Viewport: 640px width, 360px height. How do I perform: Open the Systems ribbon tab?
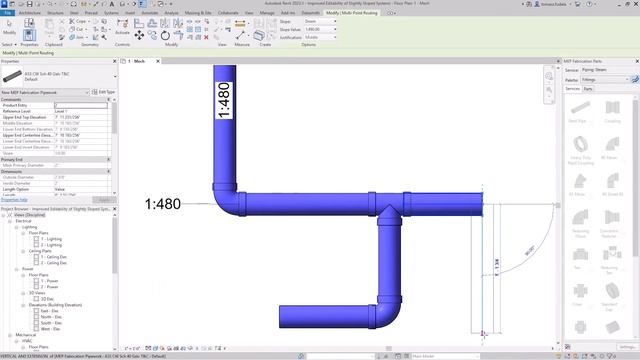(x=111, y=13)
